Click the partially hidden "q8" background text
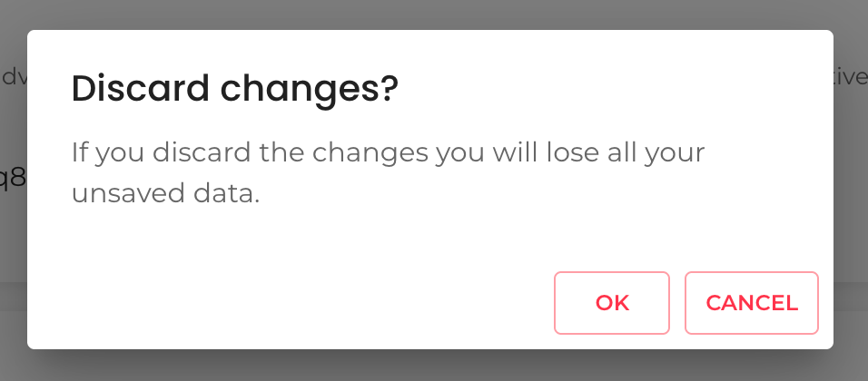 click(12, 177)
